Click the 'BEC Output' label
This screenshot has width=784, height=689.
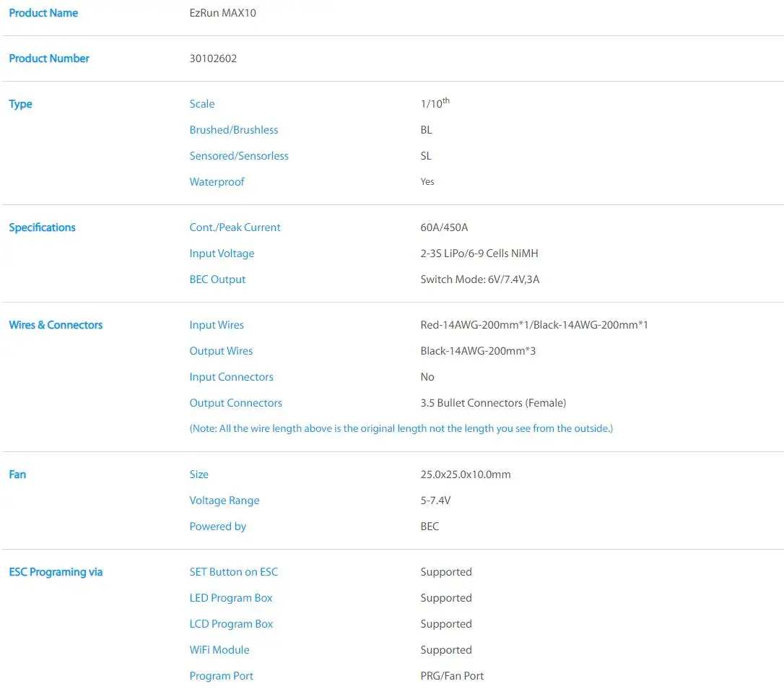click(217, 279)
